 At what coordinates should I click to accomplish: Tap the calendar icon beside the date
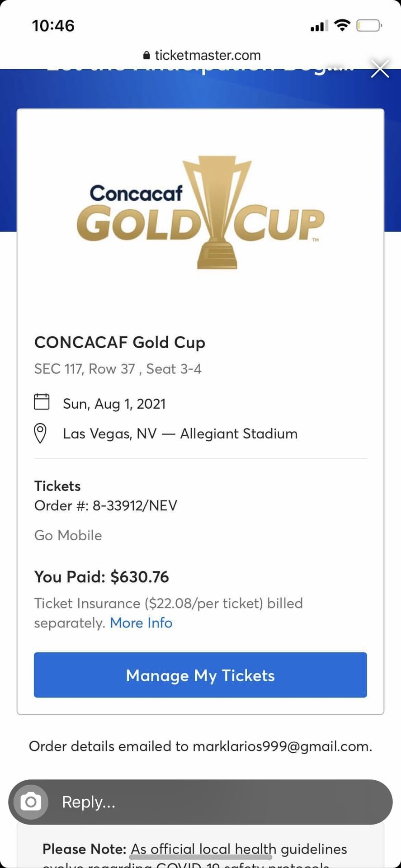coord(42,401)
